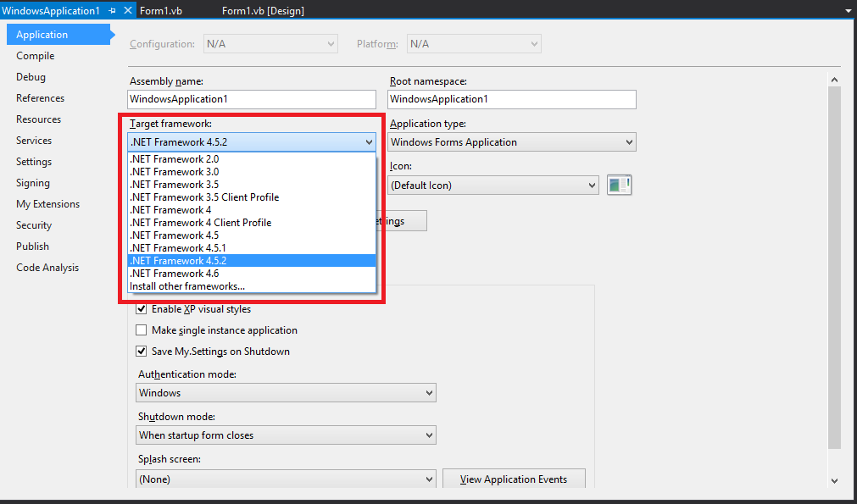Switch to the Form1.vb [Design] tab
The width and height of the screenshot is (857, 504).
point(263,11)
